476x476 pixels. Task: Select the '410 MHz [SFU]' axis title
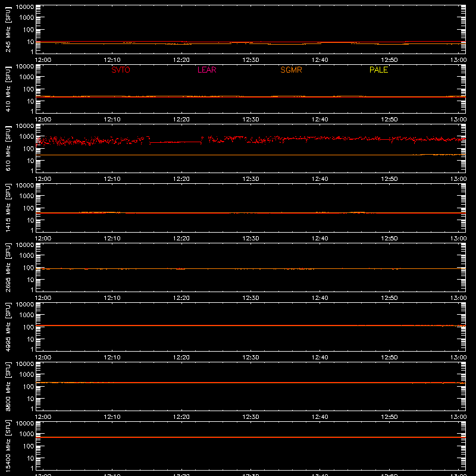8,89
